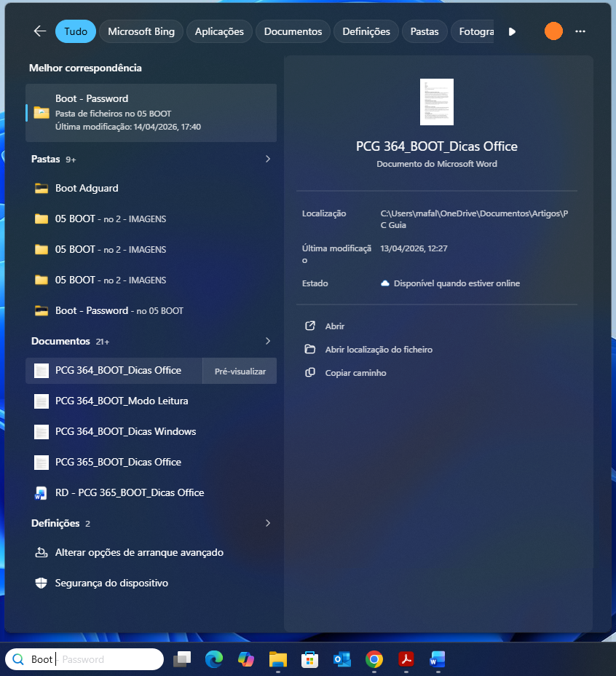Click the date 13/04/2026, 12:27

click(414, 248)
